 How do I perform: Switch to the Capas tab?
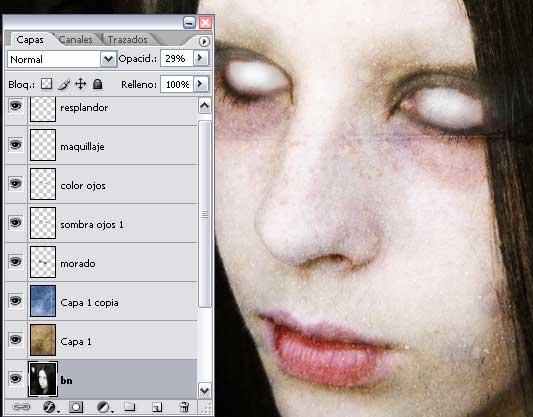coord(30,40)
